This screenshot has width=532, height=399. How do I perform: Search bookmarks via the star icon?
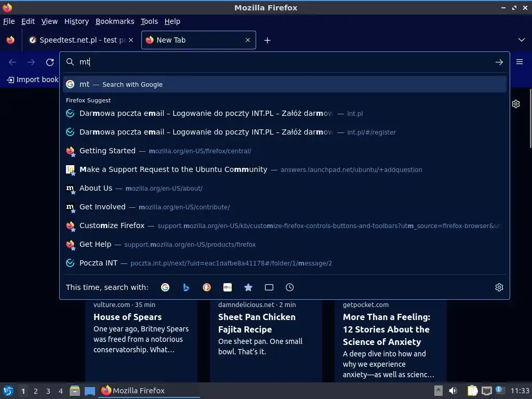pyautogui.click(x=248, y=287)
